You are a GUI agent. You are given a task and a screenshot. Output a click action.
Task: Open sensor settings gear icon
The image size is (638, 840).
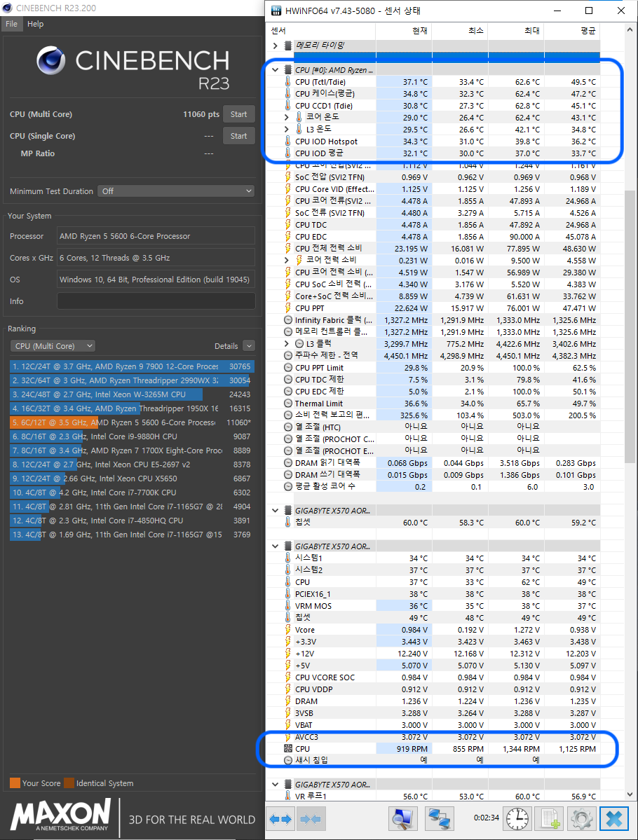581,819
